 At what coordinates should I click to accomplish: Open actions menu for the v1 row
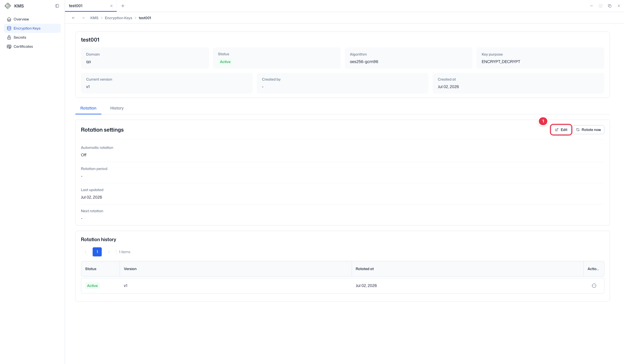coord(594,286)
